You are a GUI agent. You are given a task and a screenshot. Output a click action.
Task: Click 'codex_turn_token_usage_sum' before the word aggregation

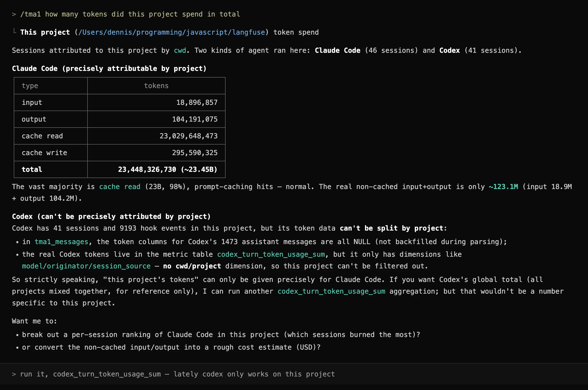331,292
